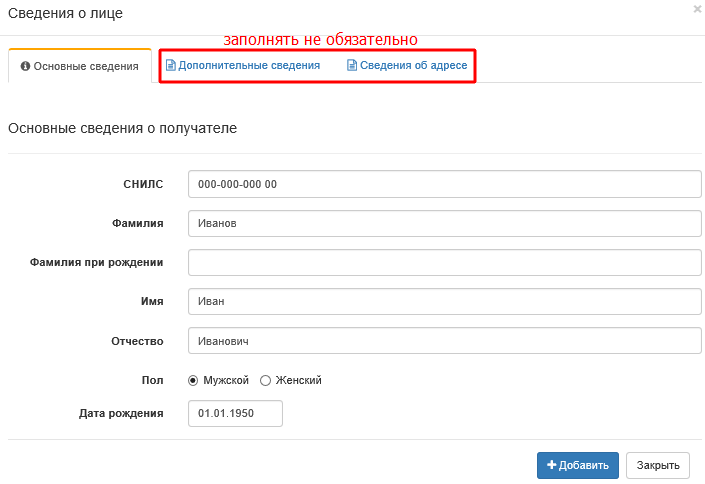The image size is (705, 484).
Task: Click the document icon beside Дополнительные сведения
Action: [x=170, y=66]
